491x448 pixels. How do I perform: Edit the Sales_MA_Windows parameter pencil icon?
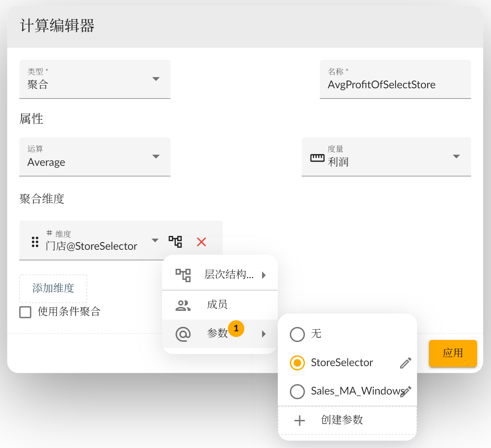(406, 391)
